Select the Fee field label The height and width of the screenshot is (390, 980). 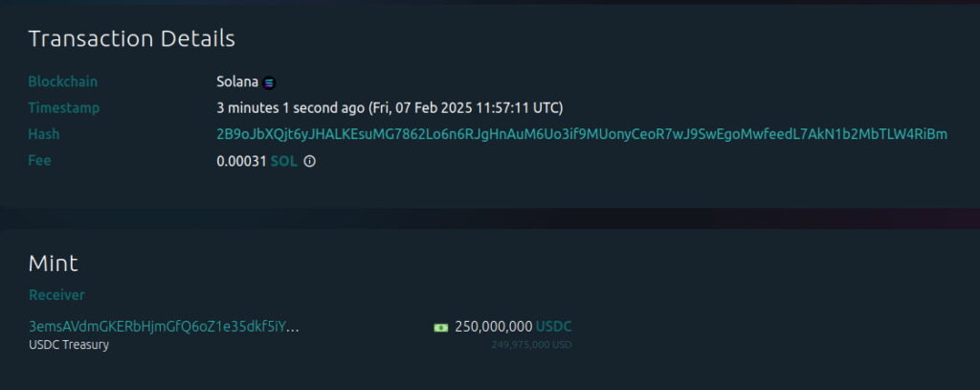40,161
